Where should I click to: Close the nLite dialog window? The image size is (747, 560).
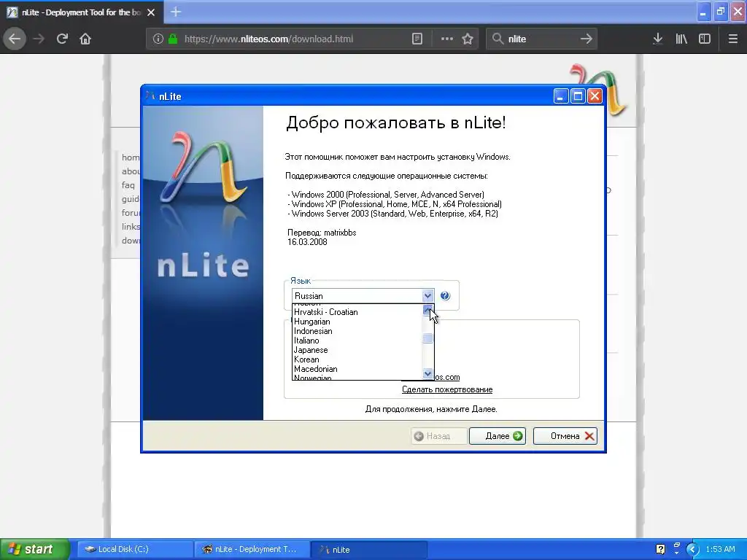pos(595,96)
